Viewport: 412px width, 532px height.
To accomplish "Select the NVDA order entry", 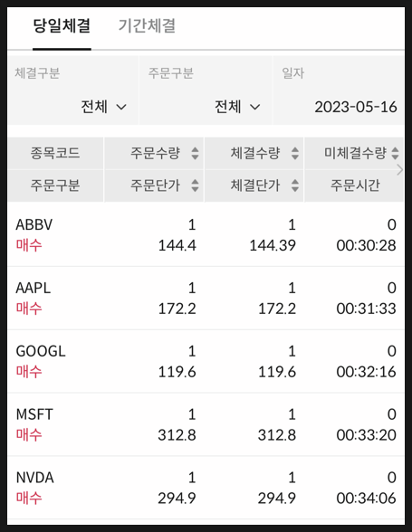I will point(206,488).
